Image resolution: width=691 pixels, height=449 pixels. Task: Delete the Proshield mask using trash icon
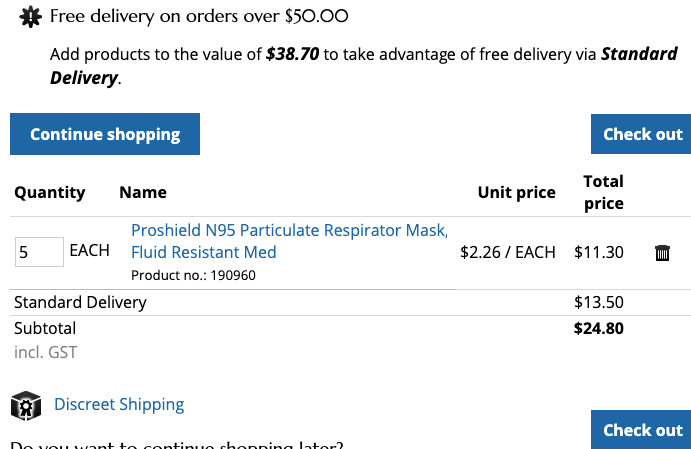(x=661, y=253)
